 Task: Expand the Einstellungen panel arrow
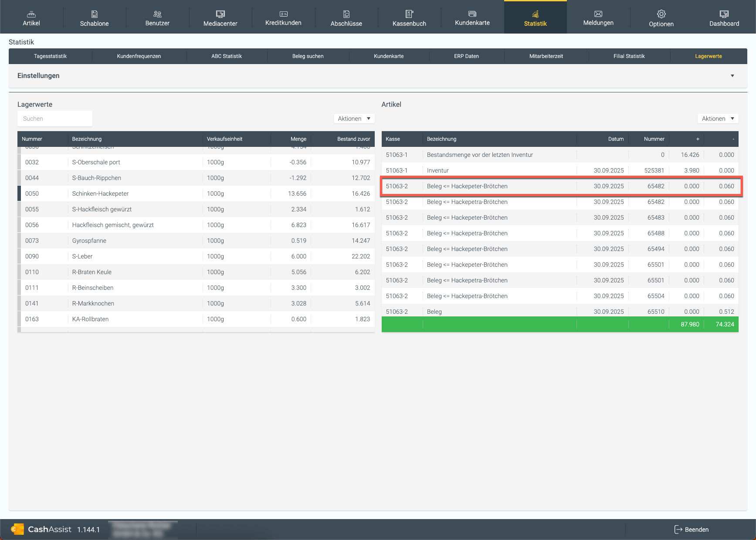(732, 76)
